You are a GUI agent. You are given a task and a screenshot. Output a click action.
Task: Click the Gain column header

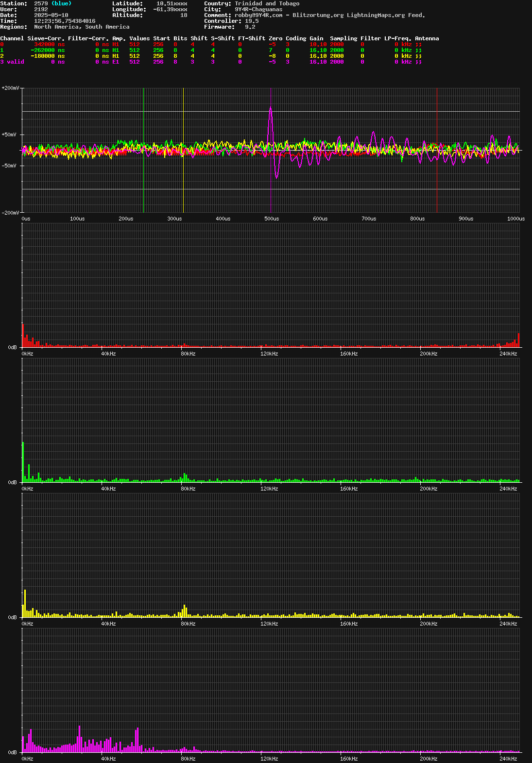coord(316,38)
